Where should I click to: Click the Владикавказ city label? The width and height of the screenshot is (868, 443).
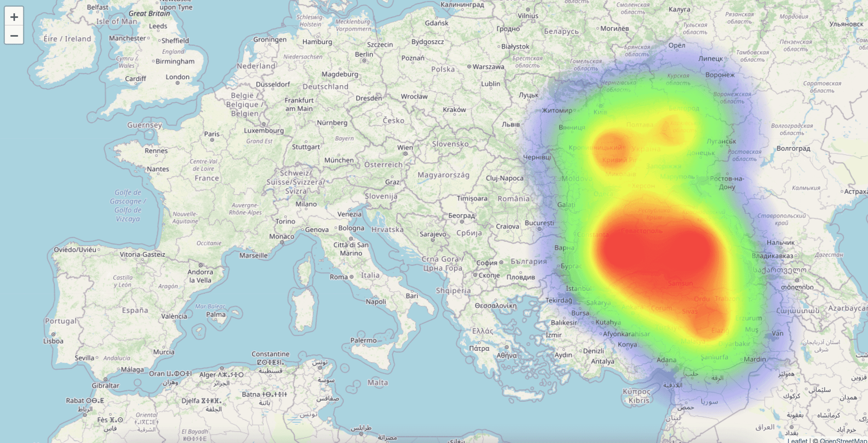pos(772,256)
